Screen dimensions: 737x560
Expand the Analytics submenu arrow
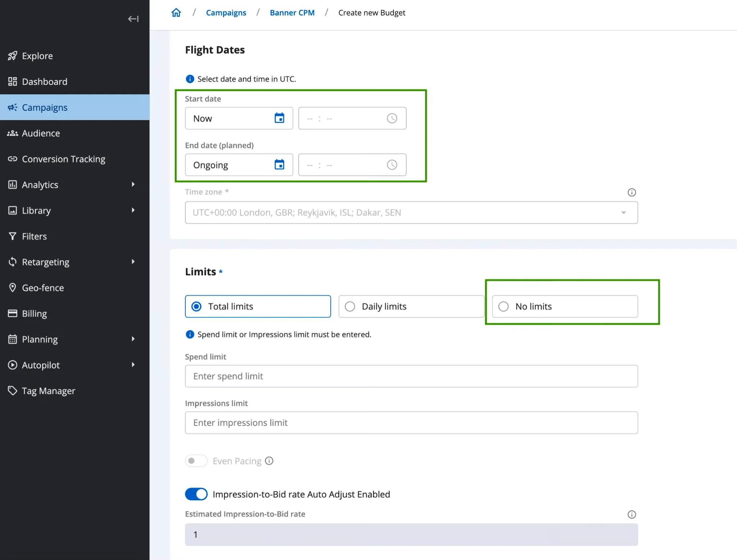pos(133,185)
